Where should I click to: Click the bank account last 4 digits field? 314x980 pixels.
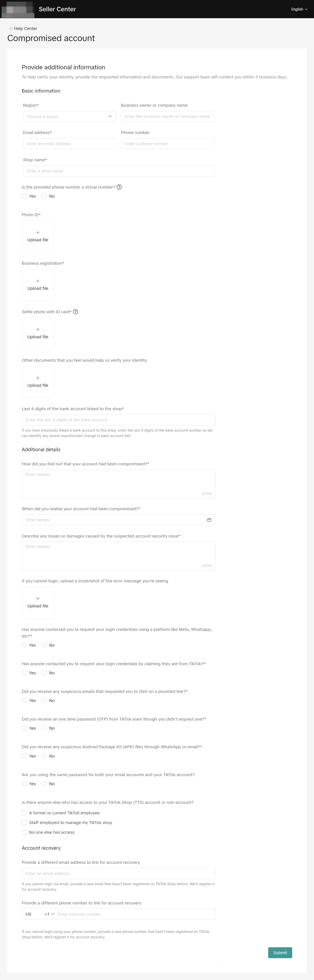118,420
